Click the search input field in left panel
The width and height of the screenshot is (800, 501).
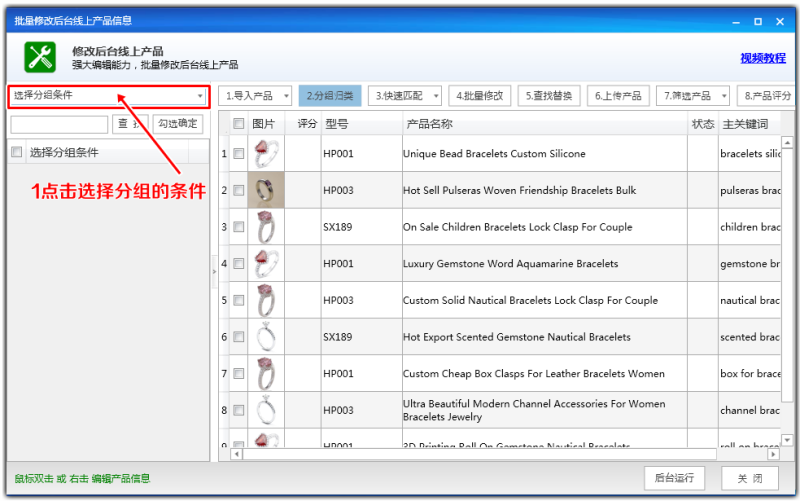[x=59, y=124]
